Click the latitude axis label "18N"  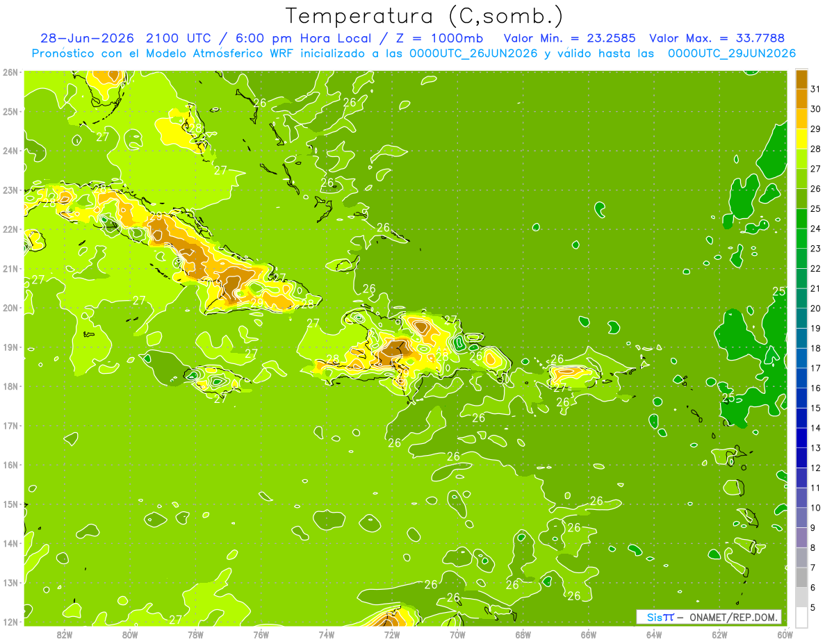pos(10,386)
